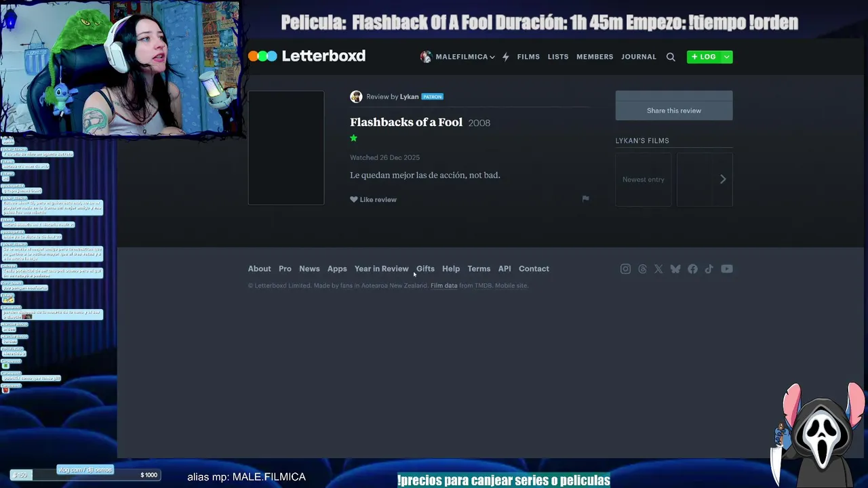Open the Terms footer link
The width and height of the screenshot is (868, 488).
[479, 269]
